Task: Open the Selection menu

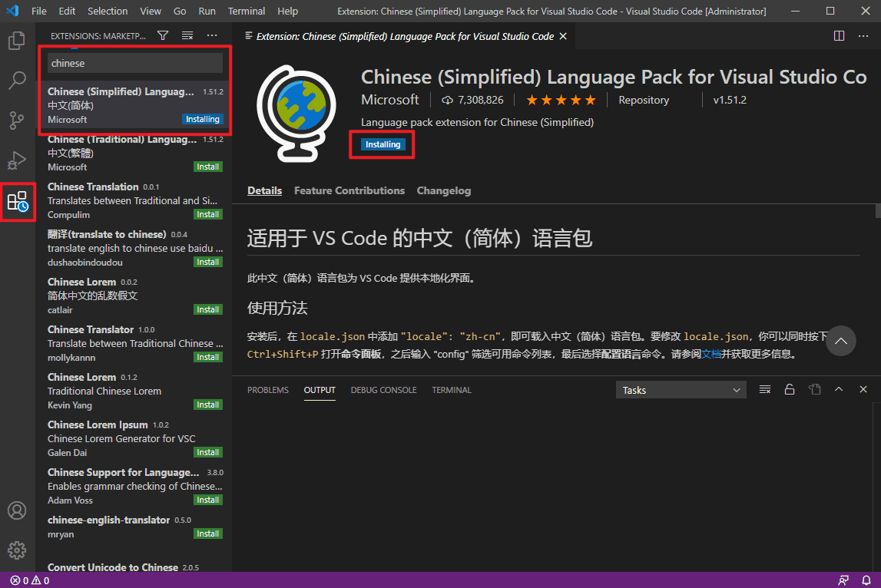Action: [x=108, y=12]
